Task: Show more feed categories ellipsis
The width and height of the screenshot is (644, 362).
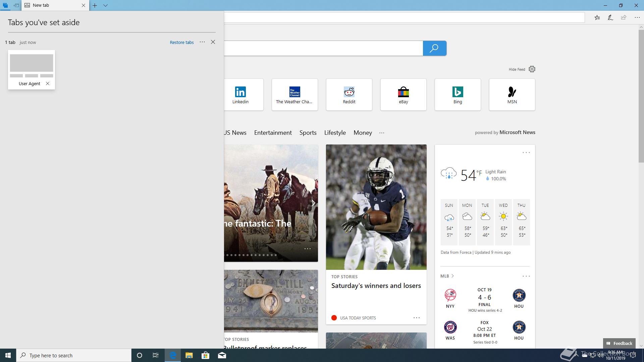Action: click(x=382, y=133)
